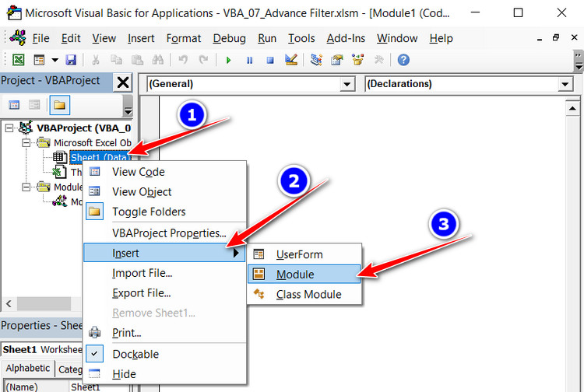This screenshot has height=392, width=584.
Task: Toggle Folders icon in Project panel toolbar
Action: (x=60, y=105)
